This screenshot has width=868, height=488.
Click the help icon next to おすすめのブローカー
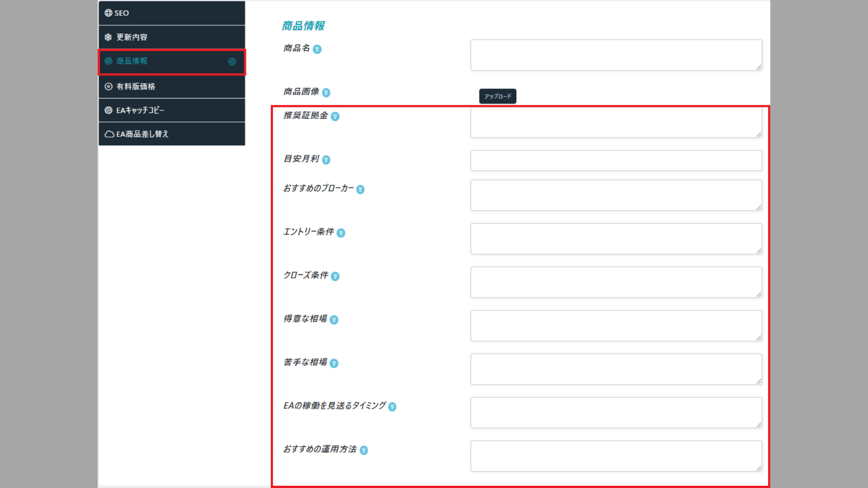coord(360,189)
